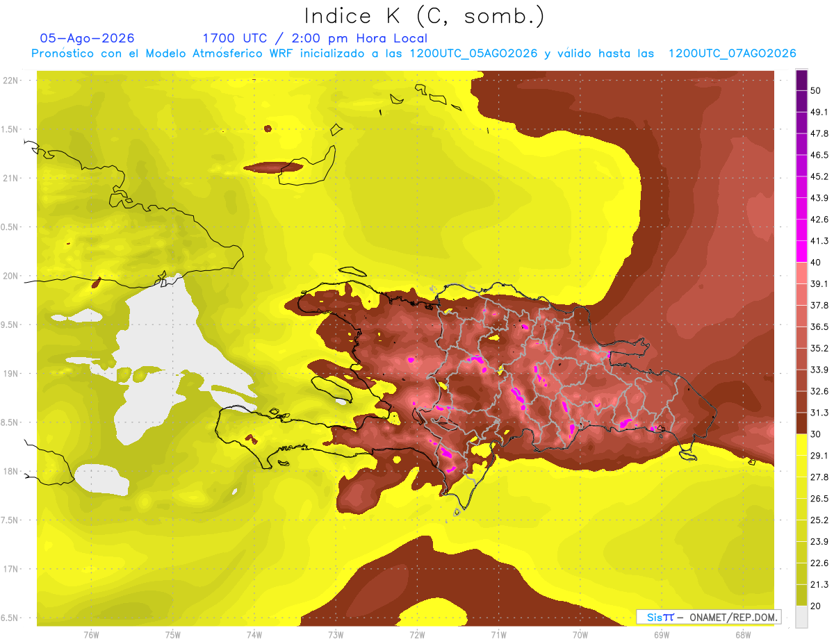Click the legend value '20'
The width and height of the screenshot is (834, 644).
pyautogui.click(x=816, y=606)
